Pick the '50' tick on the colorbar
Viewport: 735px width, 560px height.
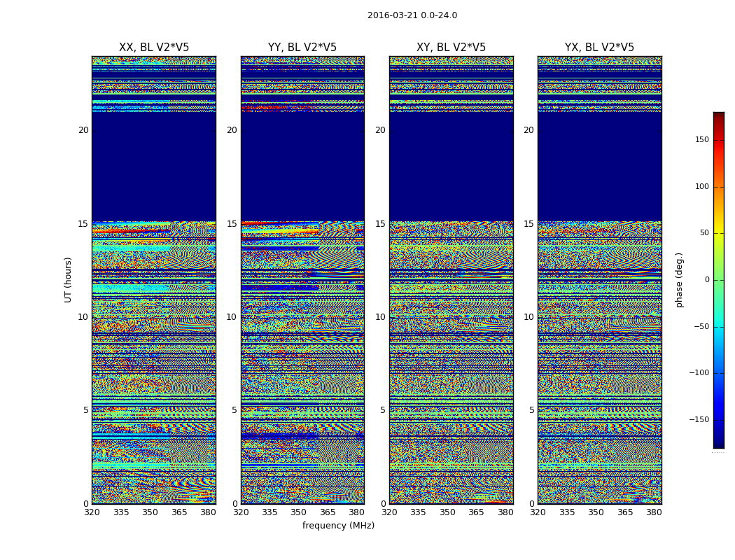704,233
